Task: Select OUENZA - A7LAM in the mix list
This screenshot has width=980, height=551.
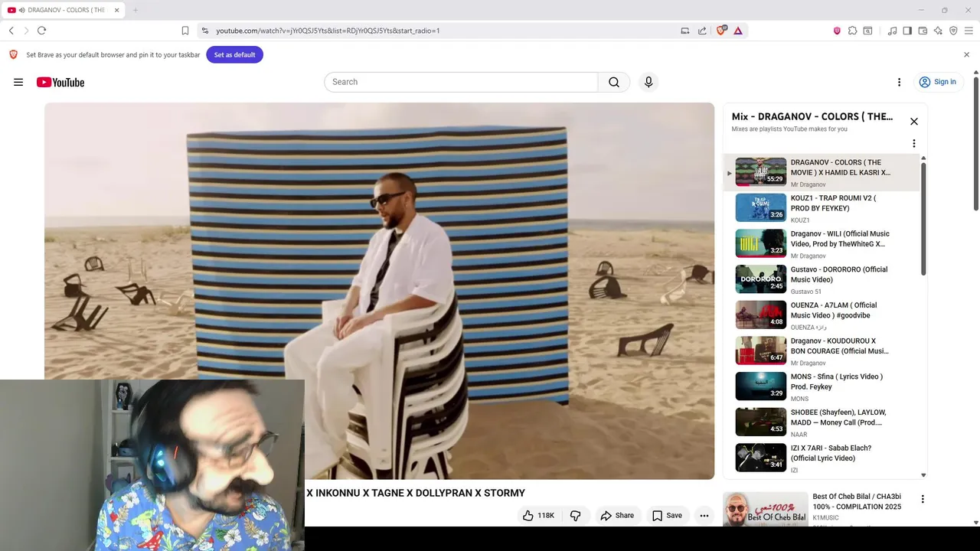Action: (822, 315)
